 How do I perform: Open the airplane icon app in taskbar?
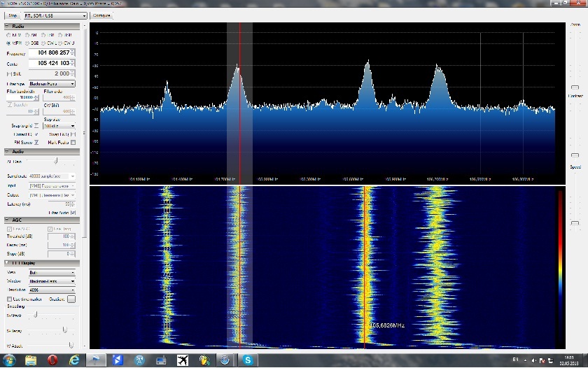click(x=183, y=360)
